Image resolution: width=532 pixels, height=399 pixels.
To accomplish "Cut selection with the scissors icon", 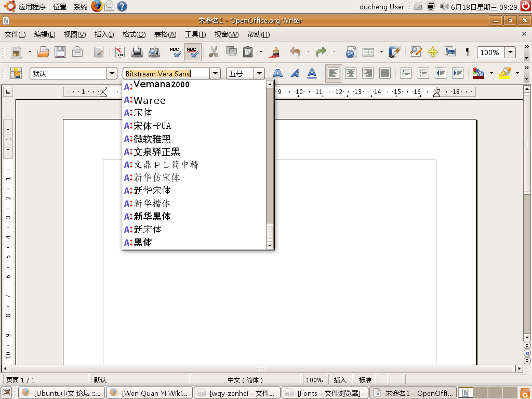I will click(x=214, y=52).
